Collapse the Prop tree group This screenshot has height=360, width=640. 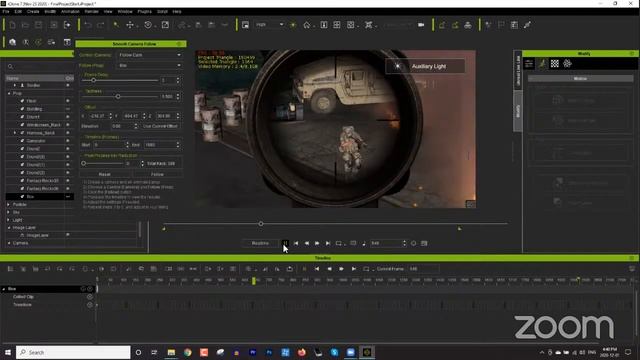coord(9,93)
